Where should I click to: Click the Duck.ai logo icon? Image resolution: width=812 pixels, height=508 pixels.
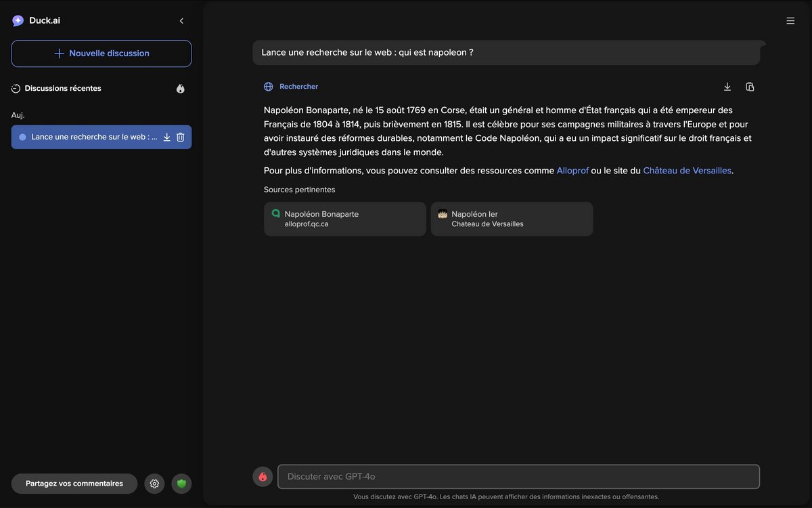pos(18,20)
